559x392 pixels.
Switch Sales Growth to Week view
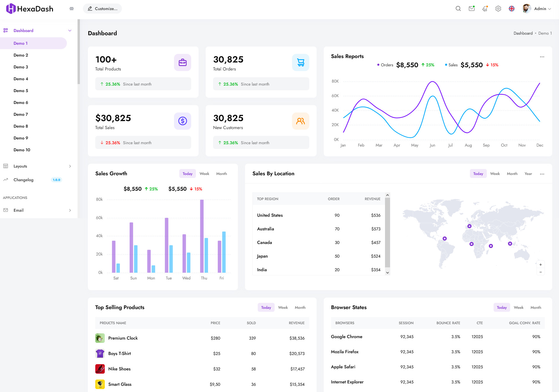click(204, 173)
